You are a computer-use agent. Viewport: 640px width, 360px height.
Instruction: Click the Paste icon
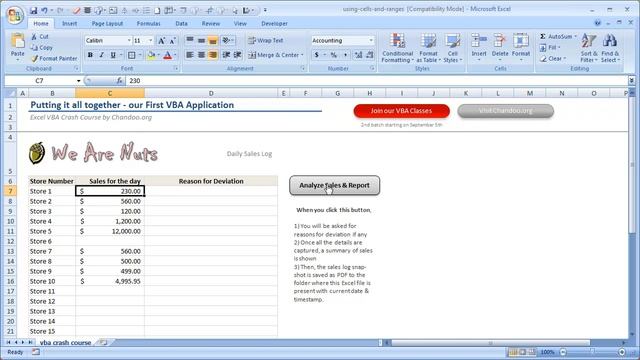pyautogui.click(x=18, y=41)
